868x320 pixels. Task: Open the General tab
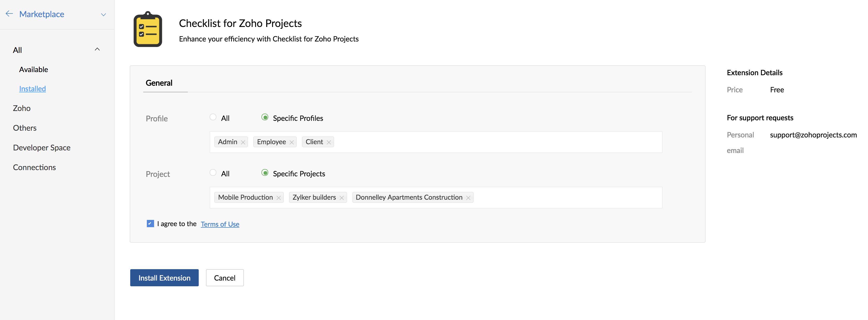pos(159,83)
